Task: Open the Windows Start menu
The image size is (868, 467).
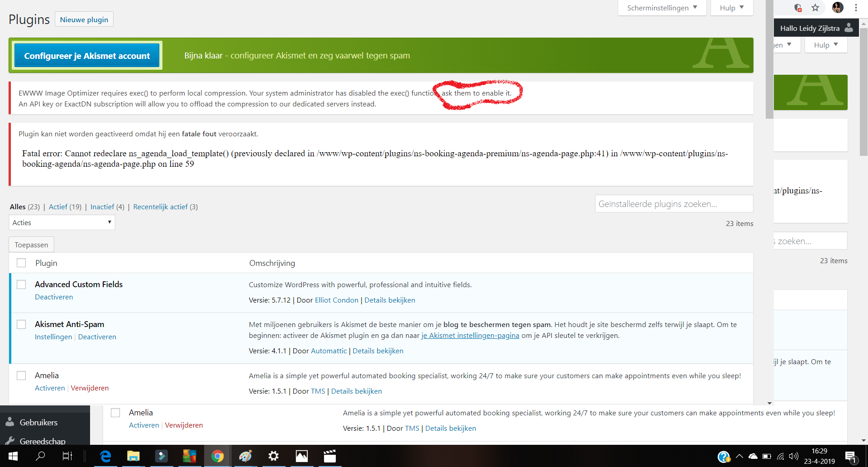Action: point(13,456)
